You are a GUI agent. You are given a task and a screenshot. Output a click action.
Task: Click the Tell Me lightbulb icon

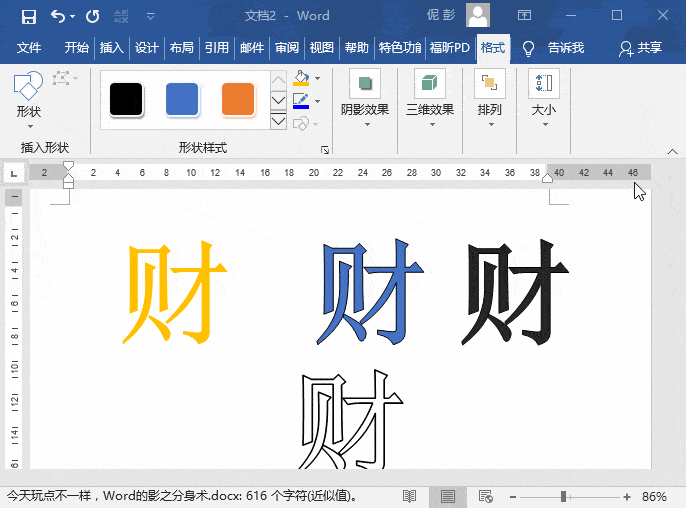[528, 48]
